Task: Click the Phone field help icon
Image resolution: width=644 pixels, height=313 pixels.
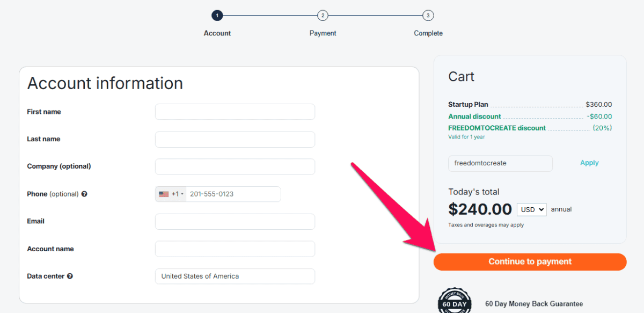Action: click(x=85, y=194)
